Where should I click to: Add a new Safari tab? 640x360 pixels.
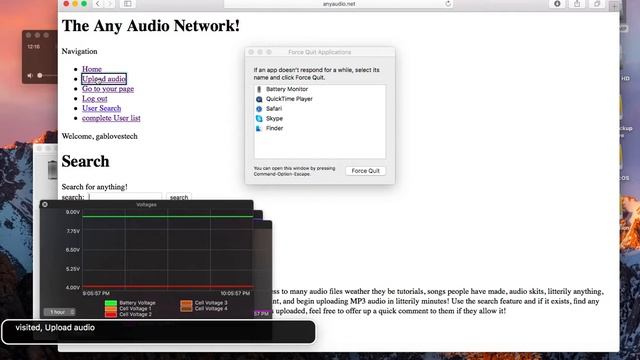(614, 6)
